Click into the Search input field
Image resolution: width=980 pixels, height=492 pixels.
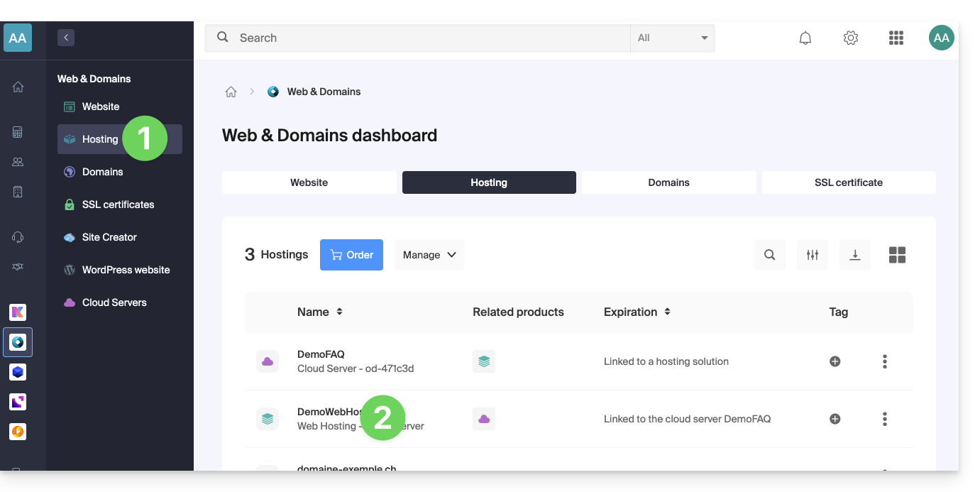pos(426,38)
